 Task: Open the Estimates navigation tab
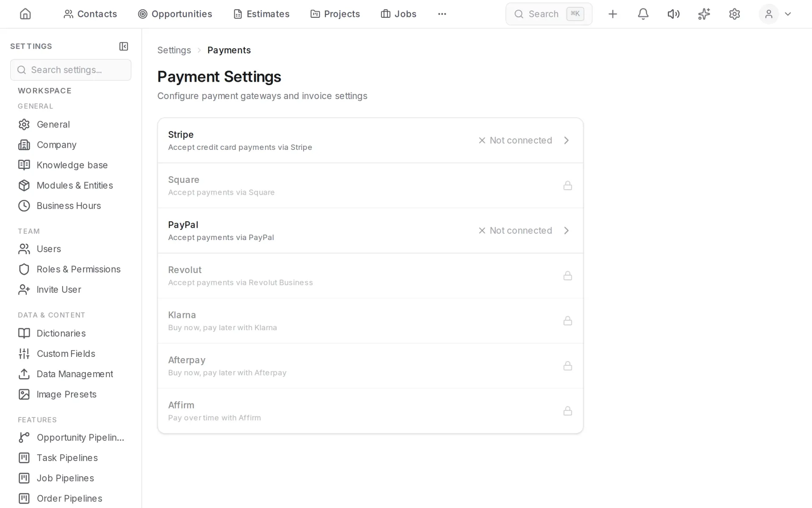click(x=261, y=14)
